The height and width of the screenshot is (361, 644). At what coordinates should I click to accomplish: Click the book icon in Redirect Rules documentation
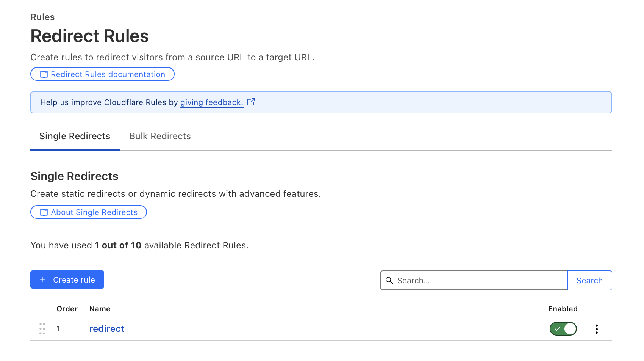click(44, 74)
